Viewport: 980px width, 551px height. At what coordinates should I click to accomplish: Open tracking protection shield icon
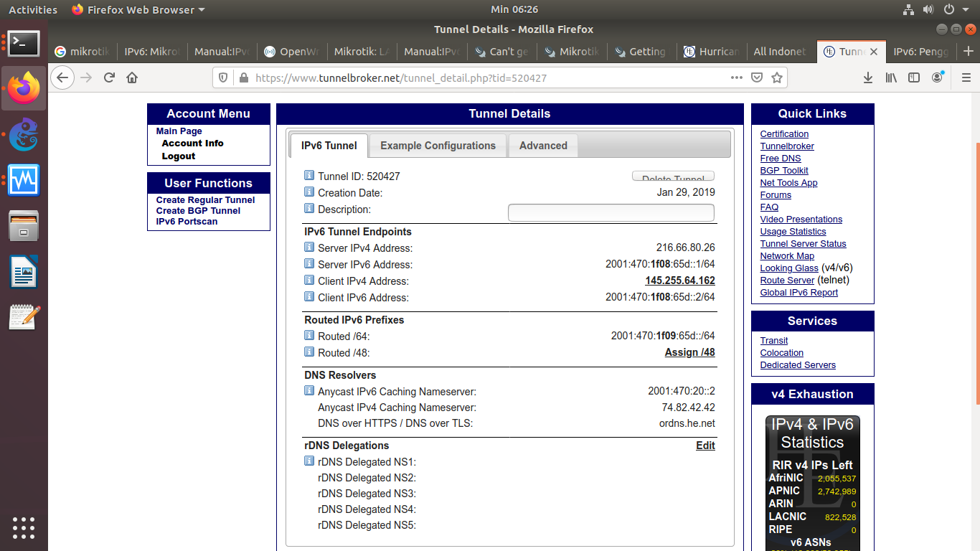pos(223,77)
